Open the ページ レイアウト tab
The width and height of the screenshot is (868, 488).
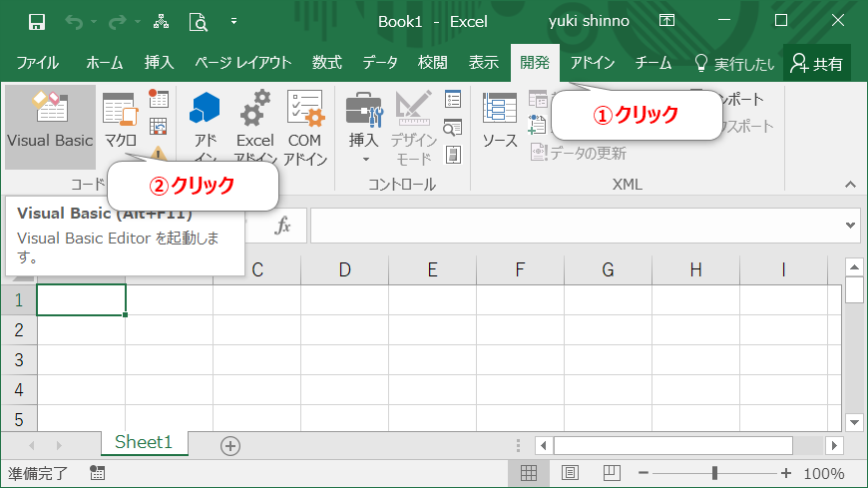(243, 63)
